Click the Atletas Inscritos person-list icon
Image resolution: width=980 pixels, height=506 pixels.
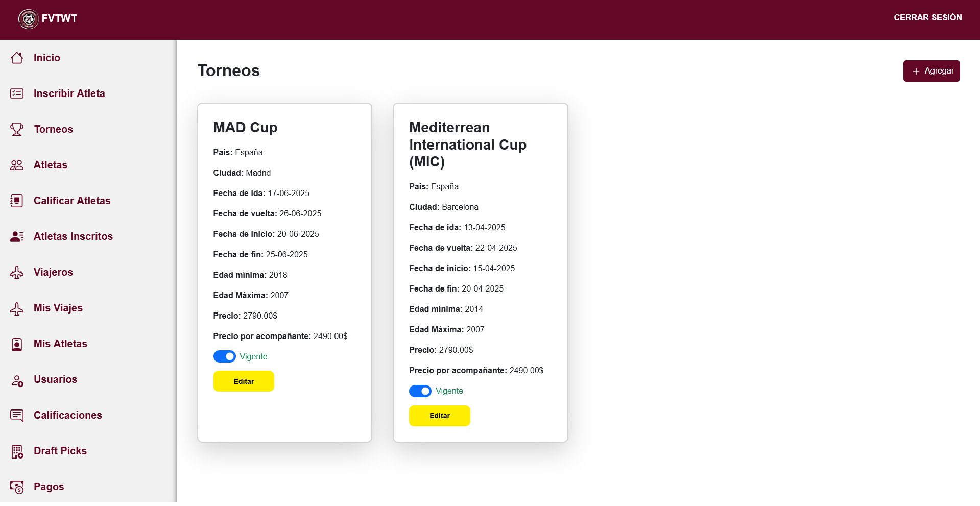pos(17,236)
